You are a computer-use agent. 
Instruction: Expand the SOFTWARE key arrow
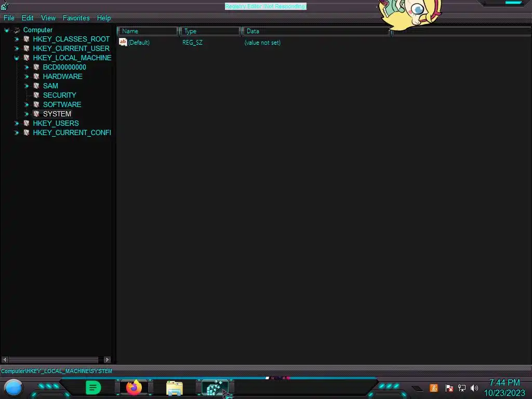pos(26,104)
